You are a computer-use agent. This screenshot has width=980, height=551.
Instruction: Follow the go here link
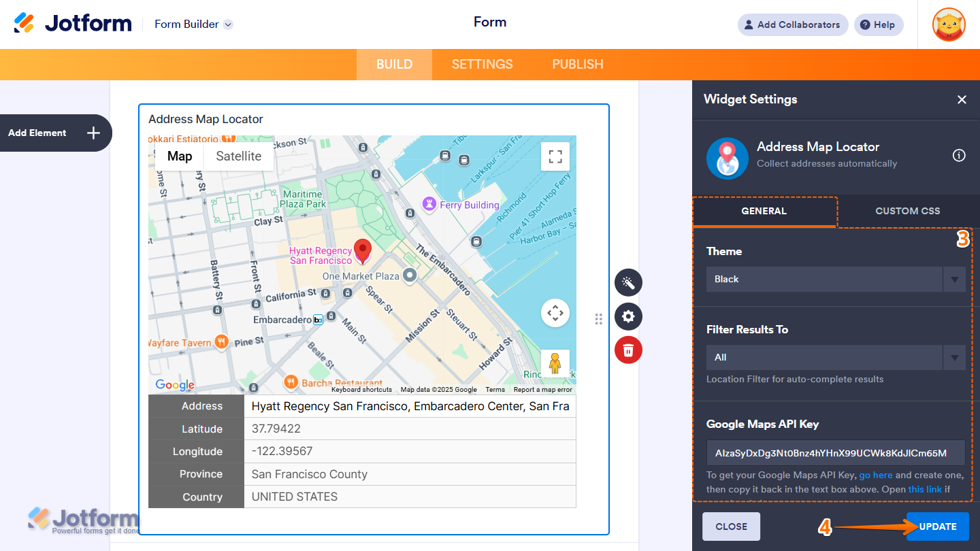876,475
